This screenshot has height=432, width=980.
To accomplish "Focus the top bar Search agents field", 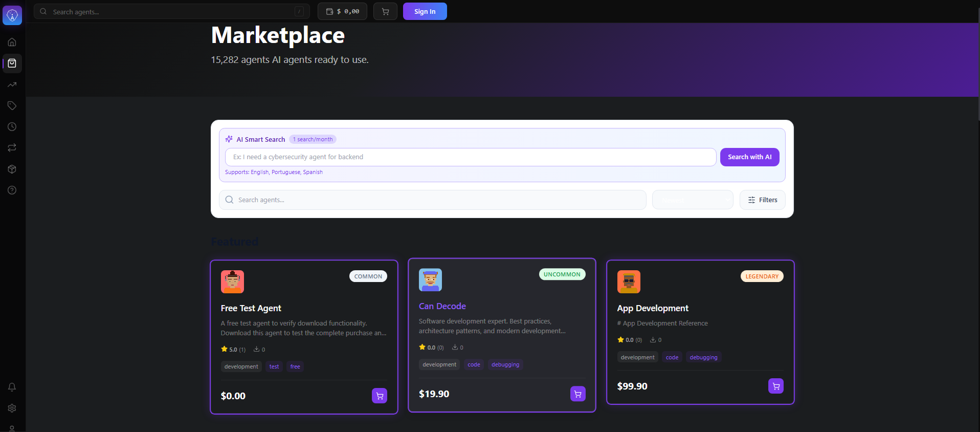I will (172, 11).
